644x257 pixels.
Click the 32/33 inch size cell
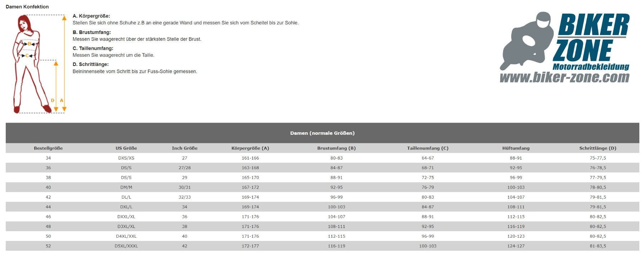[x=185, y=197]
